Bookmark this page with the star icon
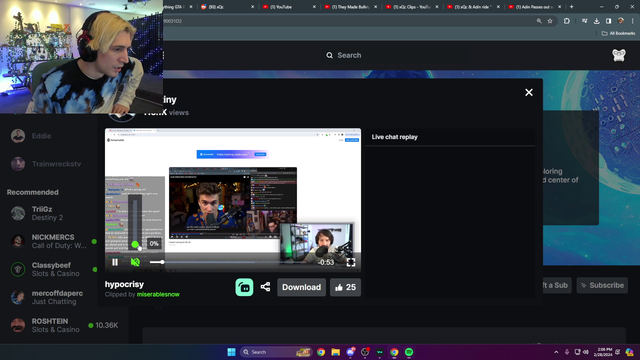 point(550,21)
